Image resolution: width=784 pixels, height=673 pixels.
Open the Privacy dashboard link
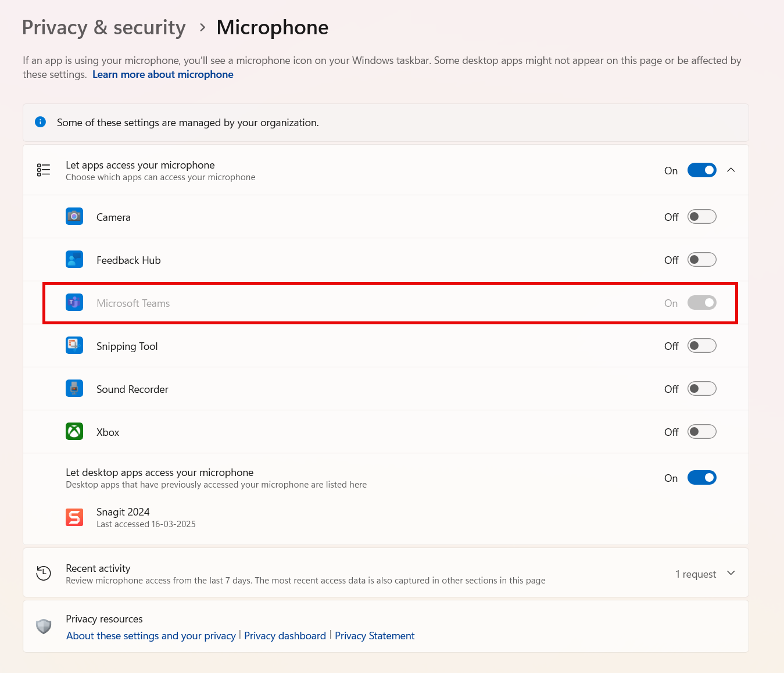(x=285, y=635)
